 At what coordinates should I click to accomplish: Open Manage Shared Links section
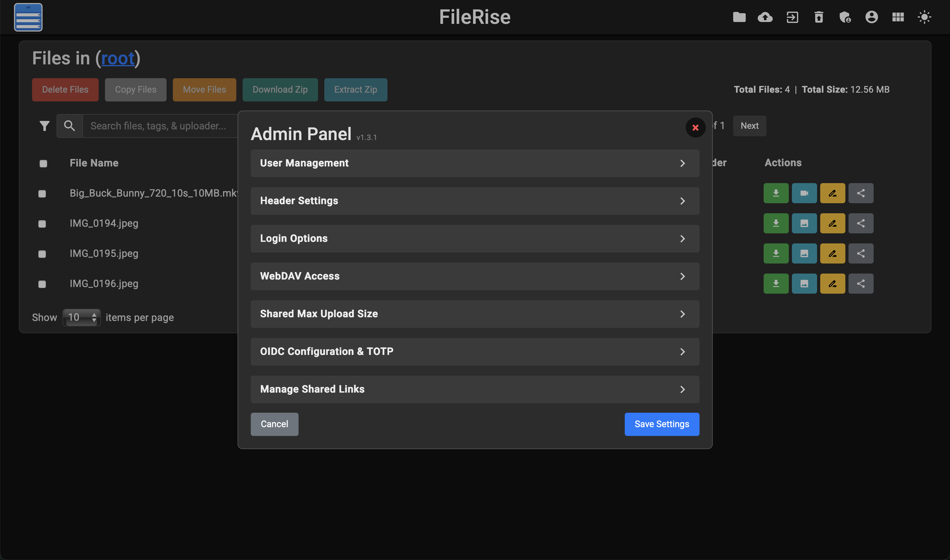tap(475, 389)
